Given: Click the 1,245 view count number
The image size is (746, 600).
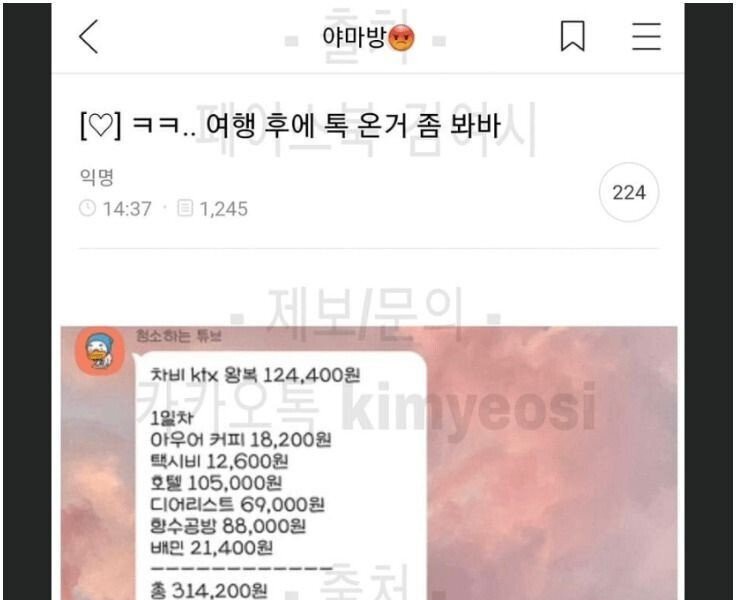Looking at the screenshot, I should (224, 209).
